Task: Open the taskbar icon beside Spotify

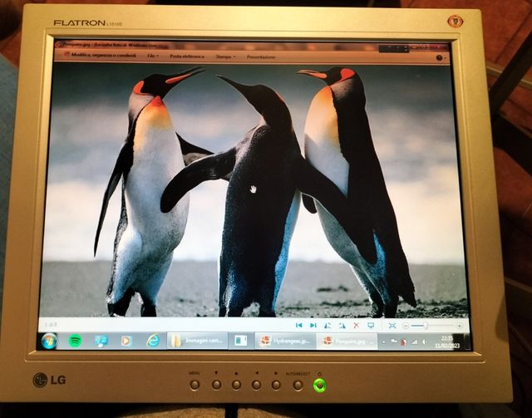Action: 101,341
